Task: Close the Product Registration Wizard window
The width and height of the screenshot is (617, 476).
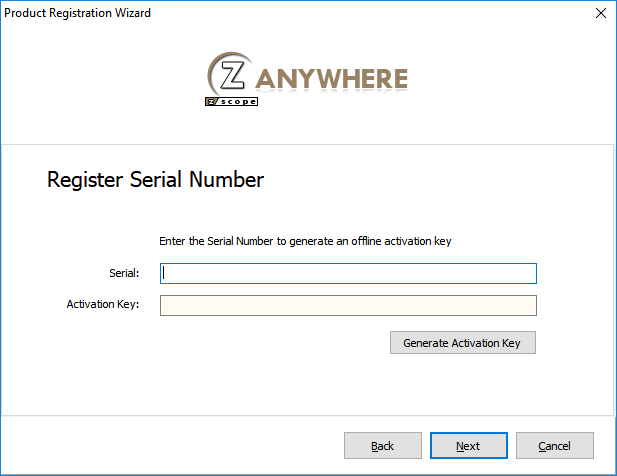Action: coord(600,13)
